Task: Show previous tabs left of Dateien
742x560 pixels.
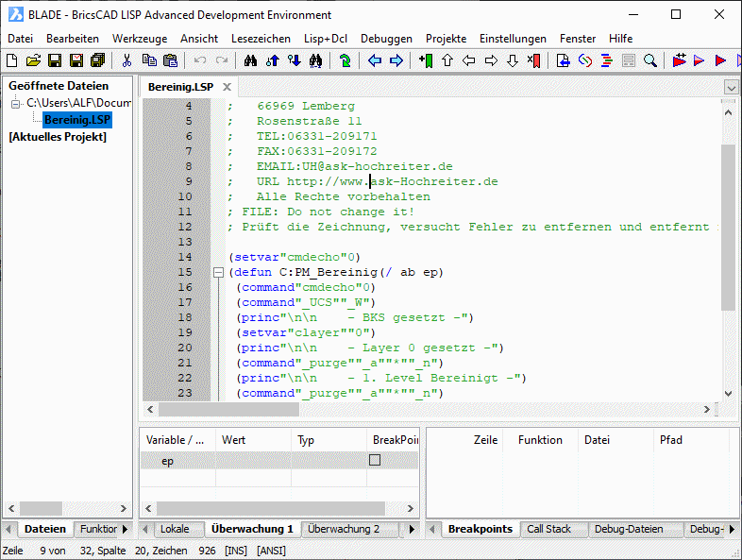Action: click(8, 529)
